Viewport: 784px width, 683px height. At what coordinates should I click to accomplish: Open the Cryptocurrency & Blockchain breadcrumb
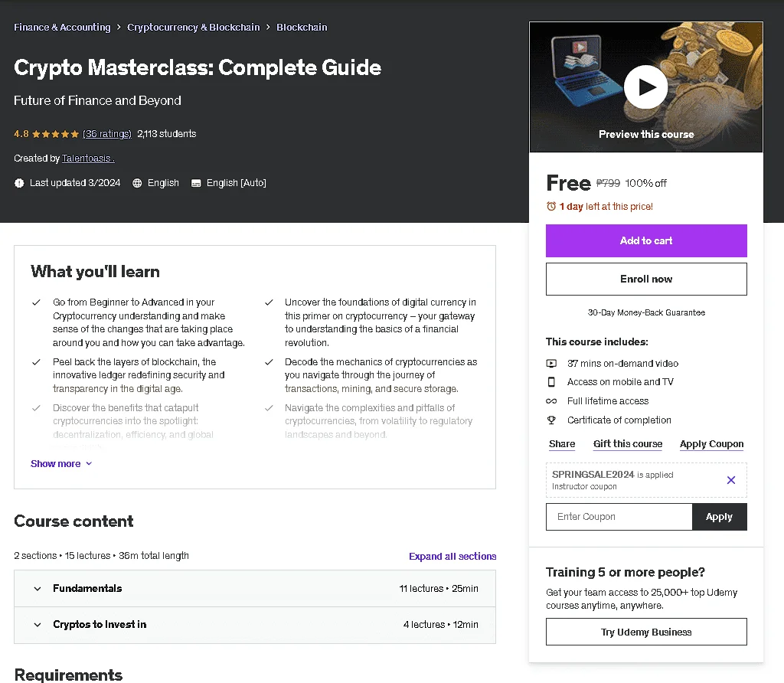pos(194,27)
